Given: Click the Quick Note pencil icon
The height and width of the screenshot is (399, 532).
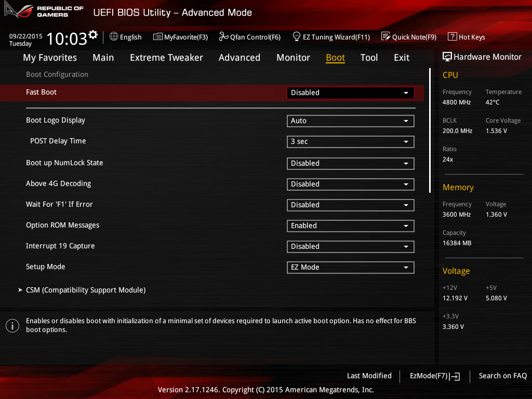Looking at the screenshot, I should [386, 36].
